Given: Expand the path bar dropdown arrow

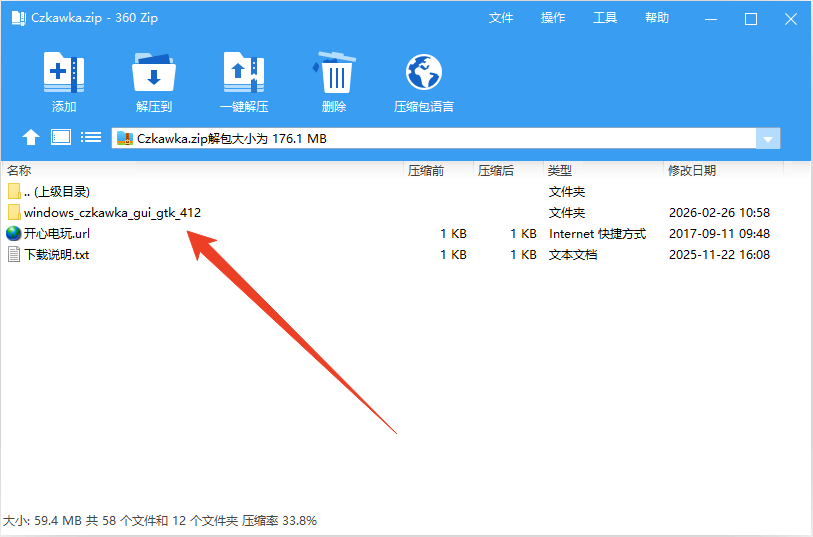Looking at the screenshot, I should (x=768, y=139).
